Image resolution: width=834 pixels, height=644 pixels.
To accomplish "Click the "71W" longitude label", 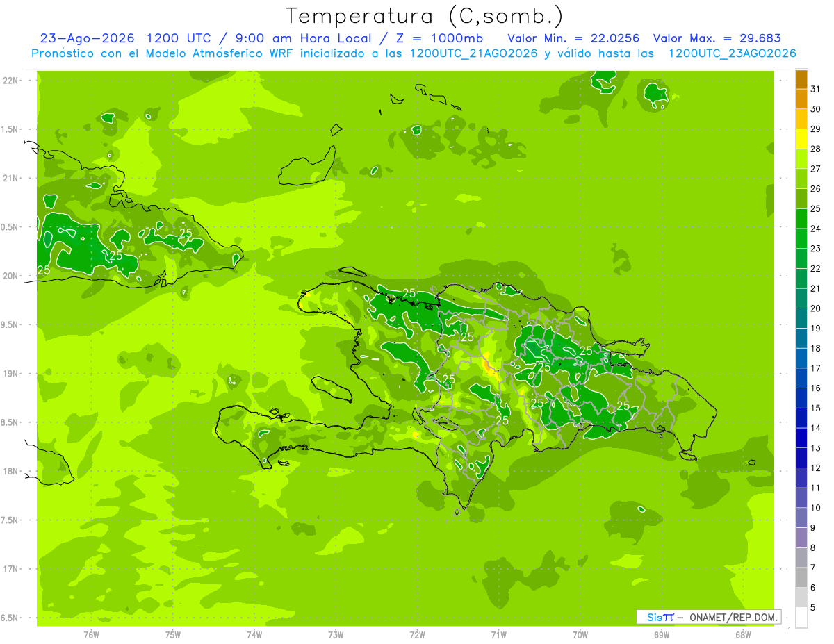I will [498, 634].
